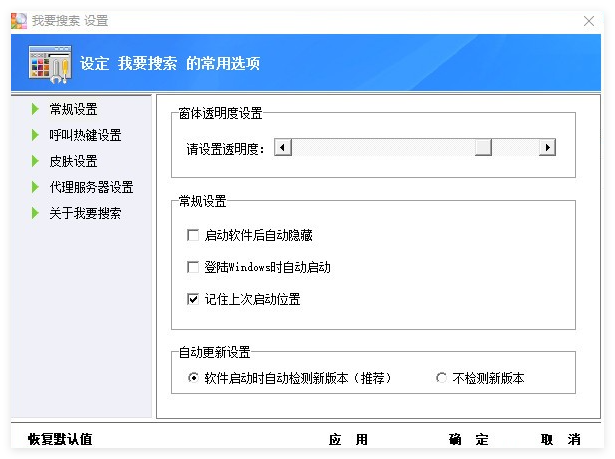This screenshot has height=459, width=615.
Task: Click the app logo icon in title bar
Action: [x=18, y=21]
